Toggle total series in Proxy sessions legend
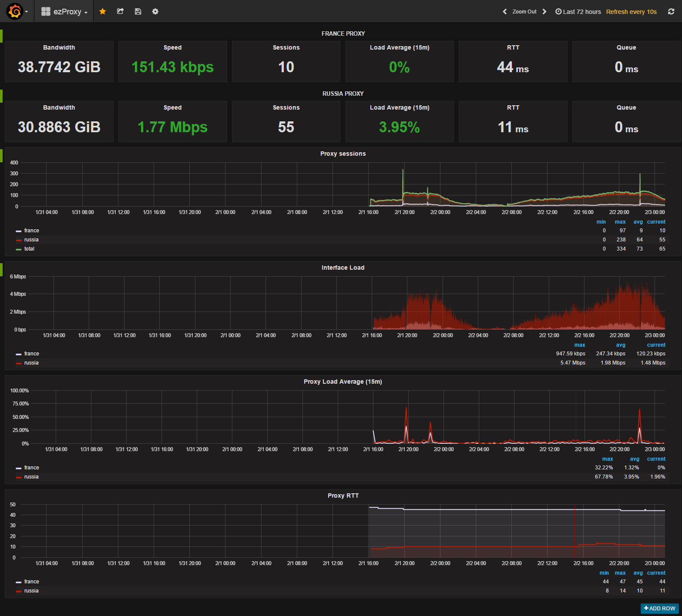This screenshot has width=682, height=616. tap(29, 249)
